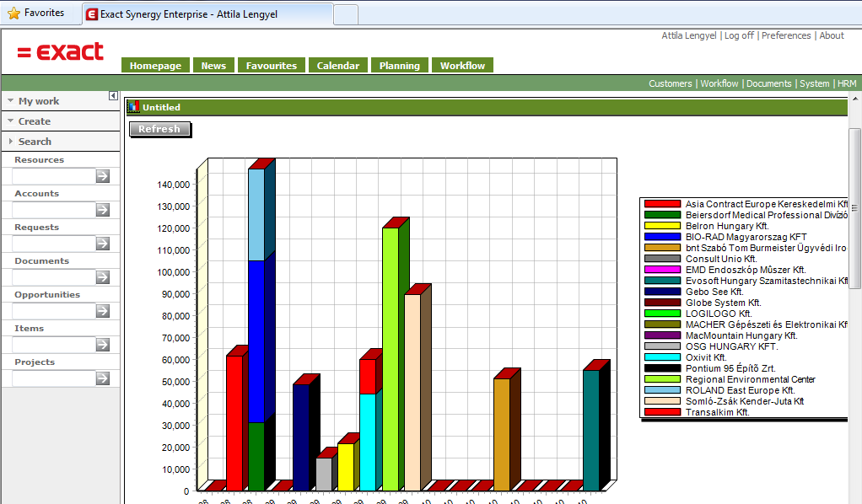Click the Favorites star icon

[x=13, y=13]
